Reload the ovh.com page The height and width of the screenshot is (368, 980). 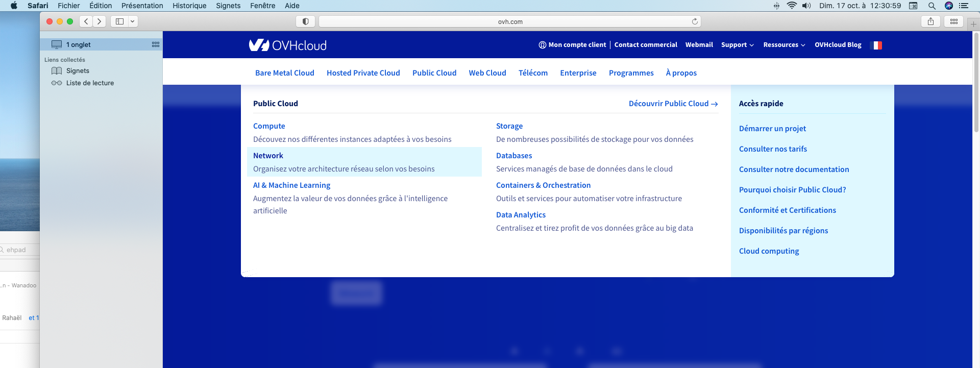(695, 21)
